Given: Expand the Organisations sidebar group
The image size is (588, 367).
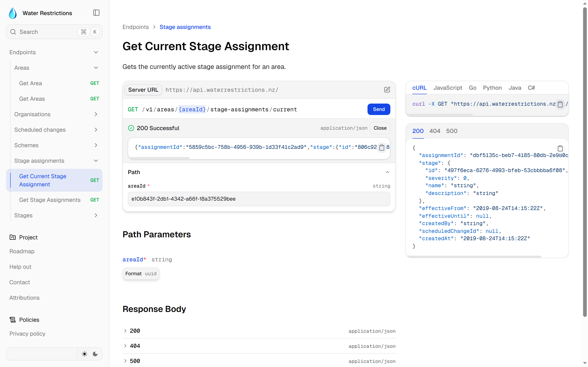Looking at the screenshot, I should coord(96,114).
